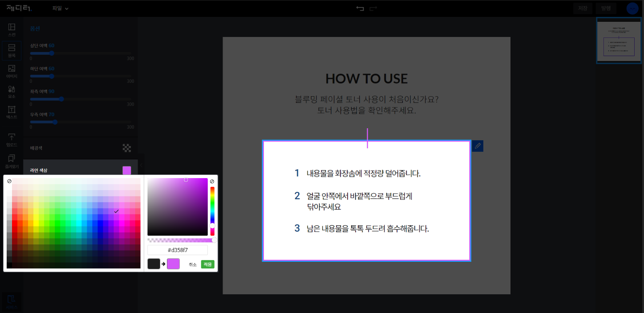Open the 요소 elements panel
The image size is (644, 313).
pos(12,92)
